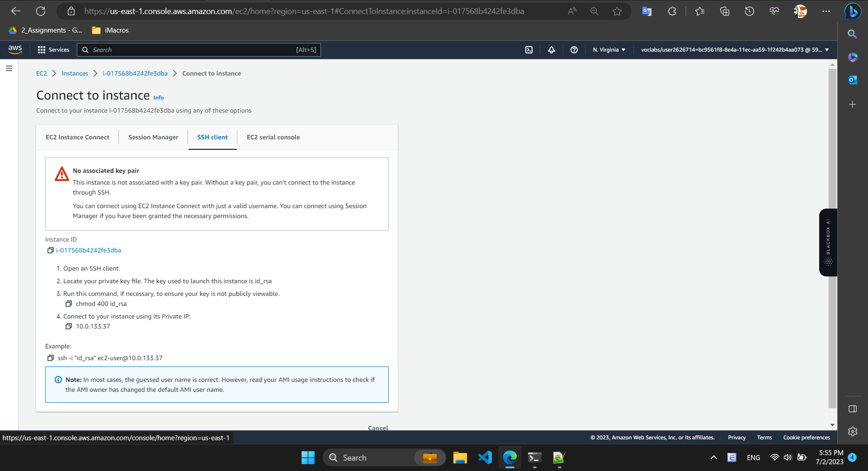Screen dimensions: 868x471
Task: Open the N. Virginia region dropdown
Action: (609, 50)
